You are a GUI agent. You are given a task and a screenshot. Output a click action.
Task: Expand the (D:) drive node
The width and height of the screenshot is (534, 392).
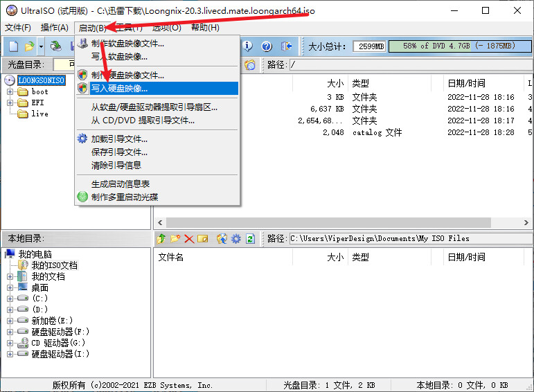[10, 310]
